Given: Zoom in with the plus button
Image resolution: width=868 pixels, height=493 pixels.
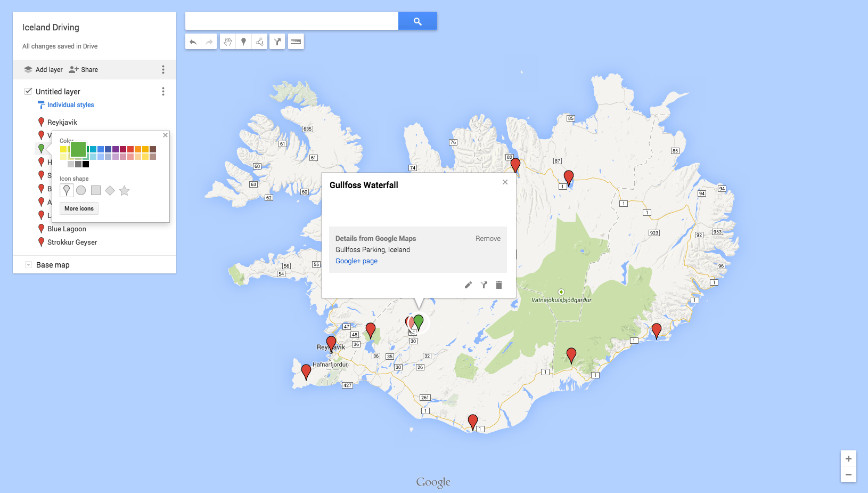Looking at the screenshot, I should point(848,458).
